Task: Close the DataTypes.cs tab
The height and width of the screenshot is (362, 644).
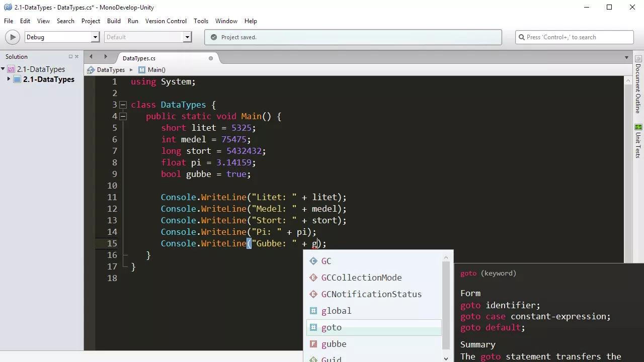Action: (x=211, y=58)
